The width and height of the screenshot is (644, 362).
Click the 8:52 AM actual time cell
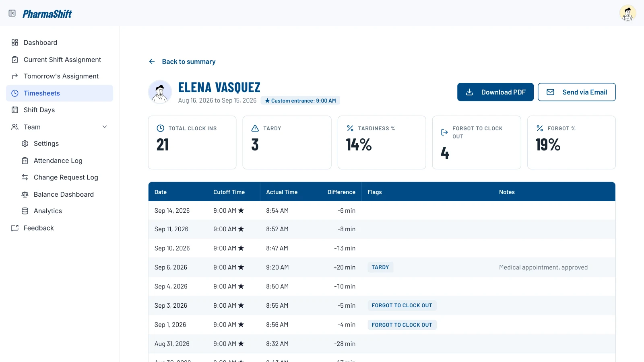coord(277,229)
